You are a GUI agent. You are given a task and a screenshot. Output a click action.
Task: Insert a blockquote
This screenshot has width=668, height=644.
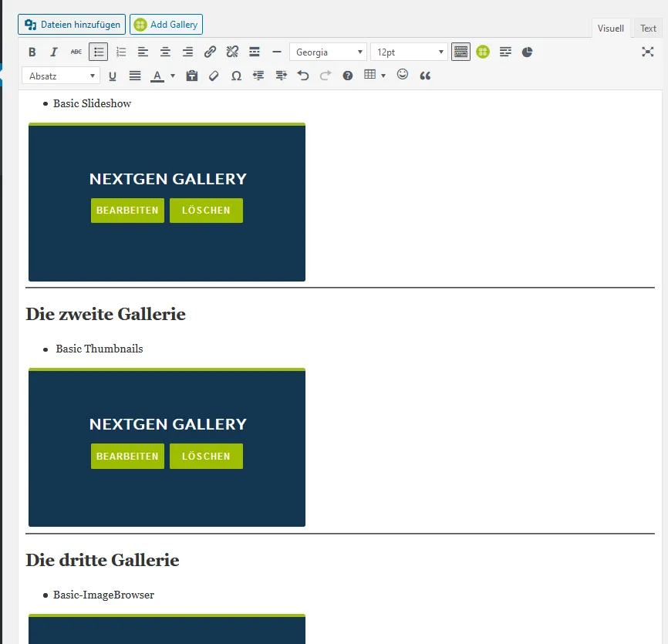point(425,76)
